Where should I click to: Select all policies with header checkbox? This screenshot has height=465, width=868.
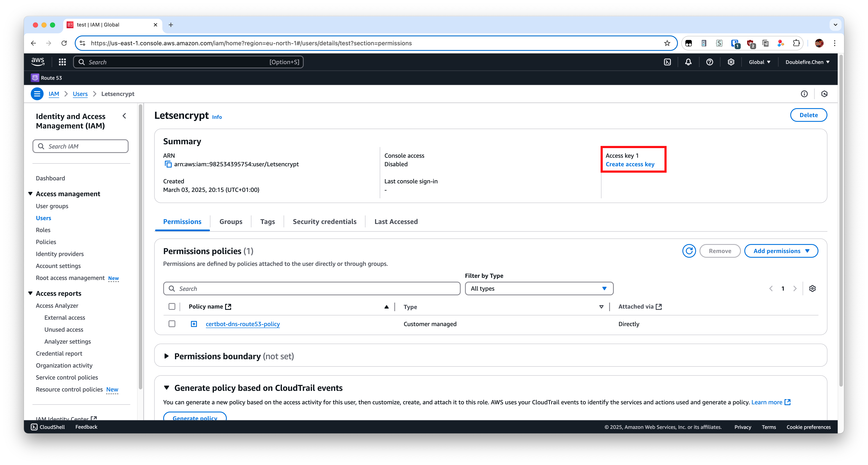(x=172, y=306)
